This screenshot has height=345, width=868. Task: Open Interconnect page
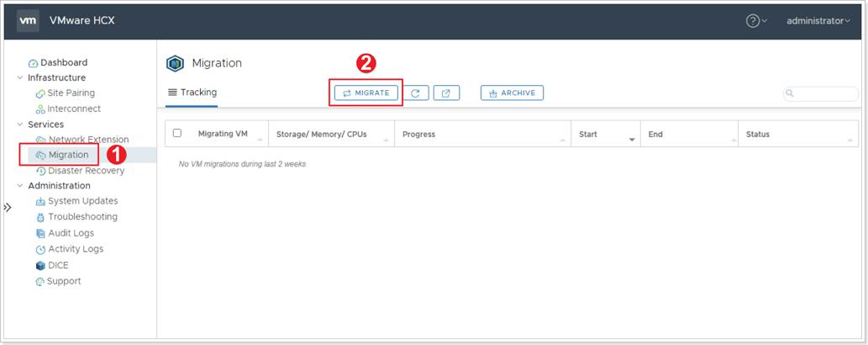[74, 109]
